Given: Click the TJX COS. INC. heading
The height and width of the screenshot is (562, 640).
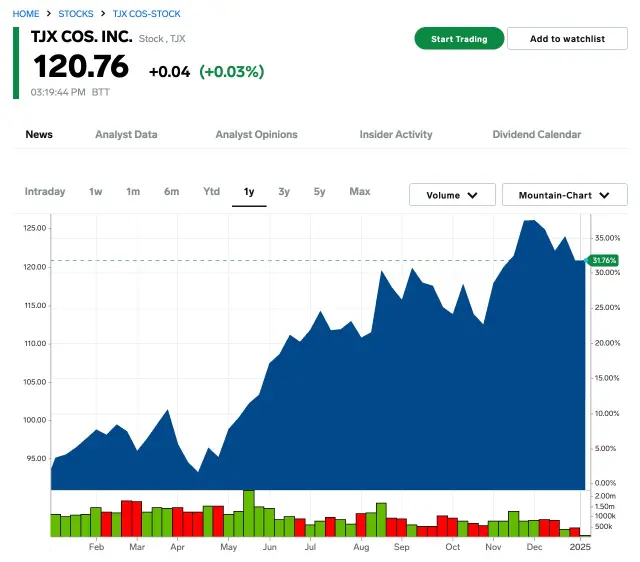Looking at the screenshot, I should pos(82,37).
